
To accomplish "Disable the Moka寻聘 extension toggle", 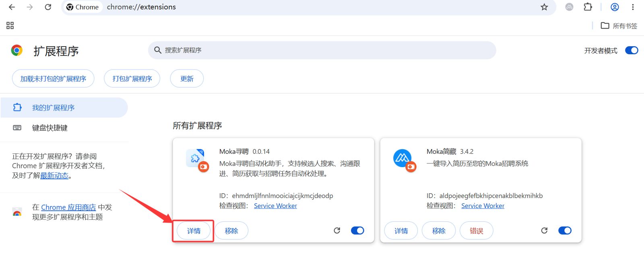I will [357, 231].
